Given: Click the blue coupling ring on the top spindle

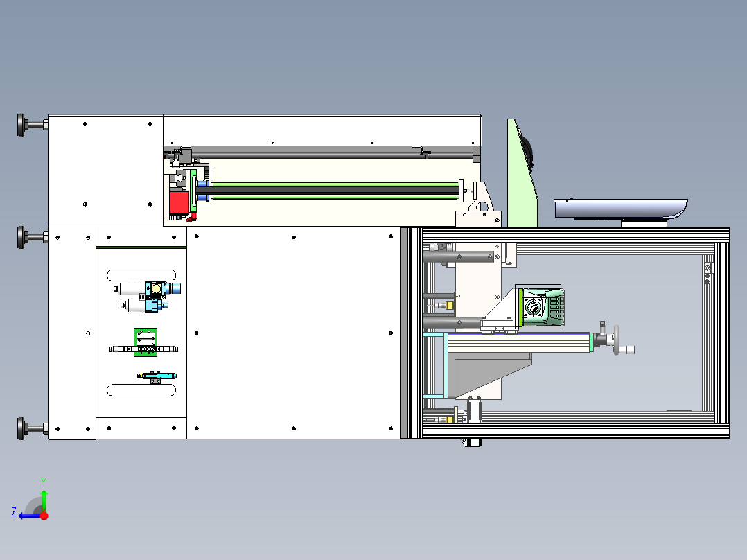Looking at the screenshot, I should [200, 184].
